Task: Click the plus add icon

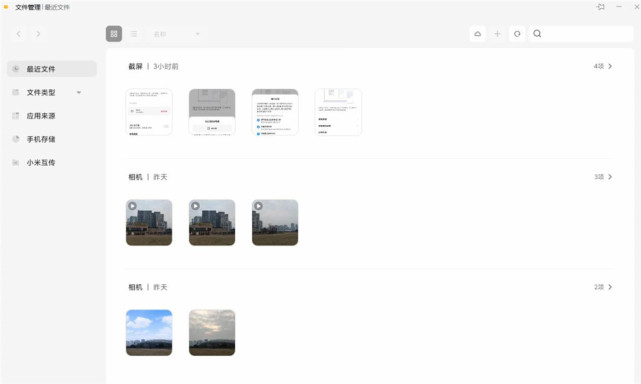Action: click(x=497, y=34)
